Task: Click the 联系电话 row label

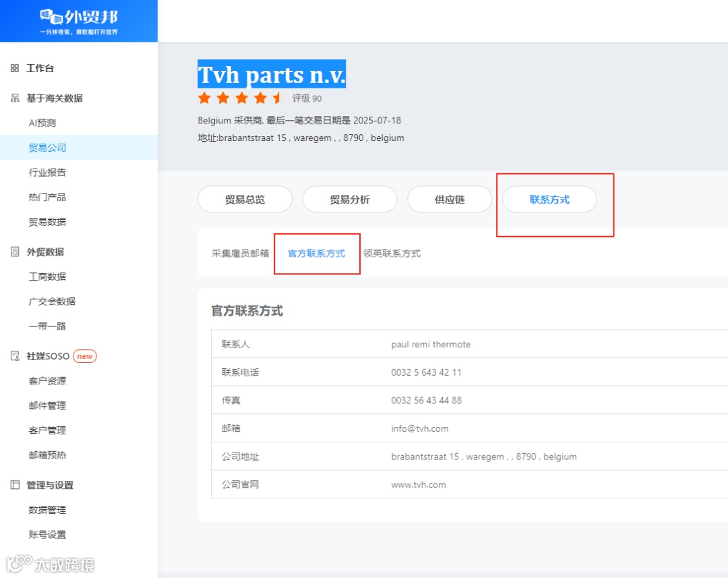Action: pyautogui.click(x=240, y=372)
